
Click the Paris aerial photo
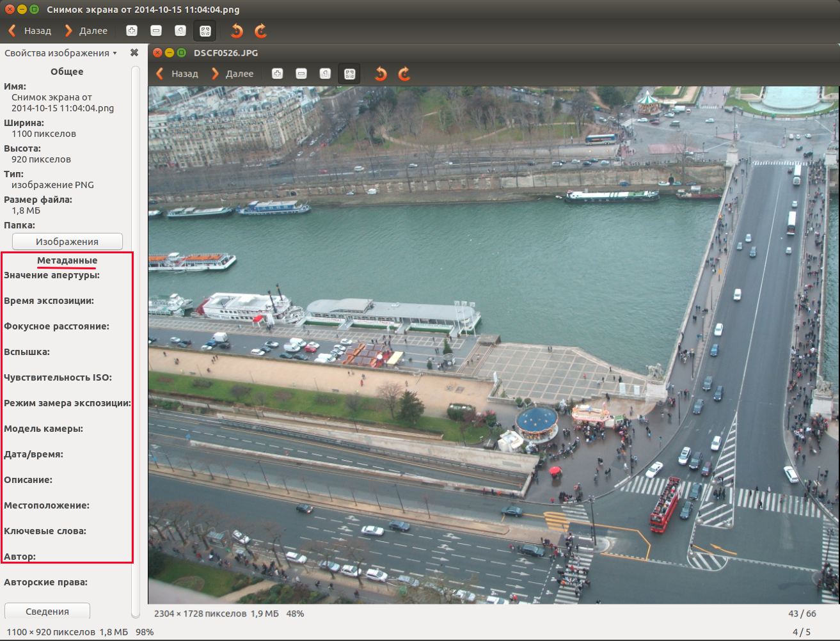coord(494,345)
